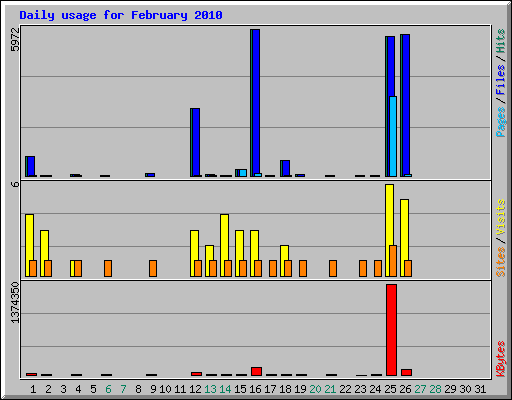Click day label 22 on the x-axis
Screen dimensions: 512x400
pos(345,389)
